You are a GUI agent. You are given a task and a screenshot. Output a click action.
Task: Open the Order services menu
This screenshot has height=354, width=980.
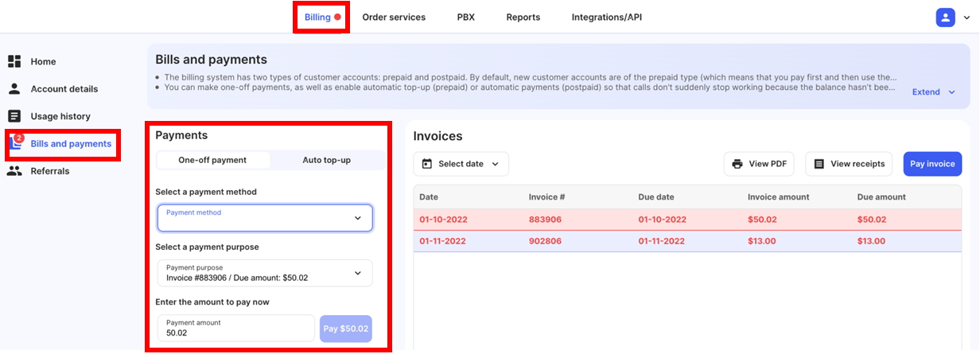[394, 17]
